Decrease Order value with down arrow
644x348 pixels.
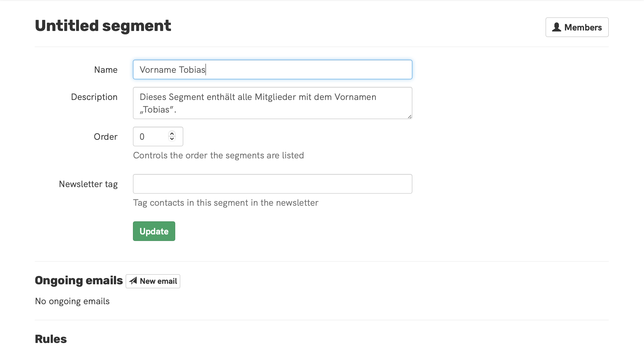coord(172,139)
